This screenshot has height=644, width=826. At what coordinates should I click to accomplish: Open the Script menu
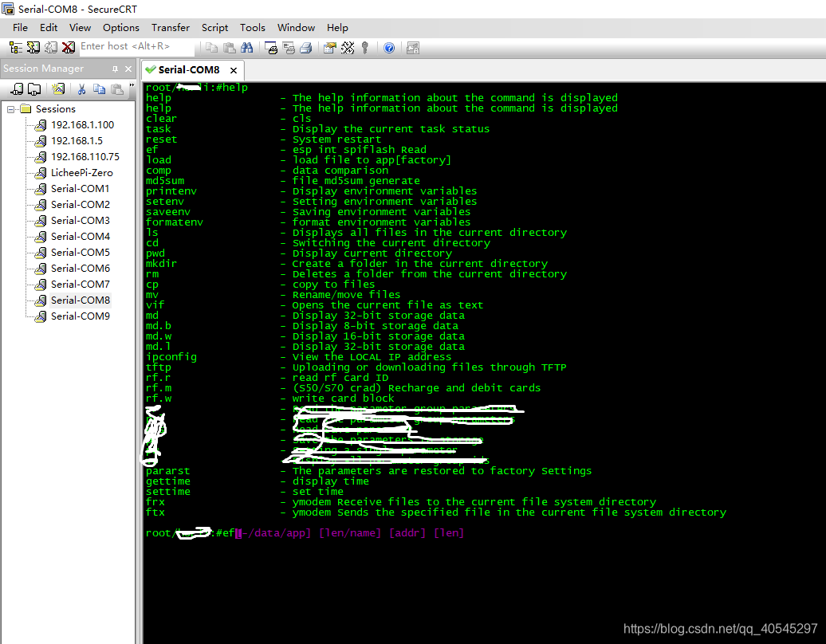(214, 28)
